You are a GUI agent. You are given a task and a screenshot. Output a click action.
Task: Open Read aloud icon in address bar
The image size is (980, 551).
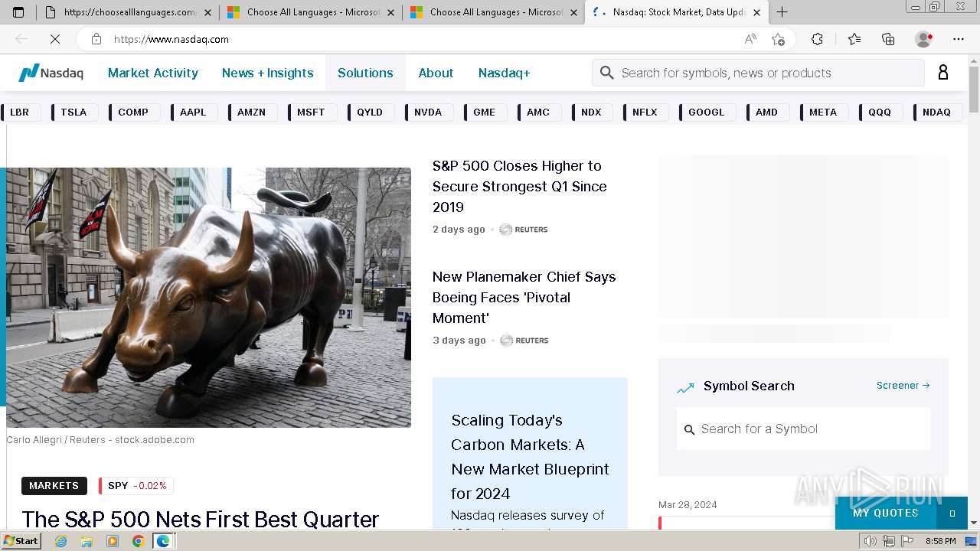pos(750,39)
